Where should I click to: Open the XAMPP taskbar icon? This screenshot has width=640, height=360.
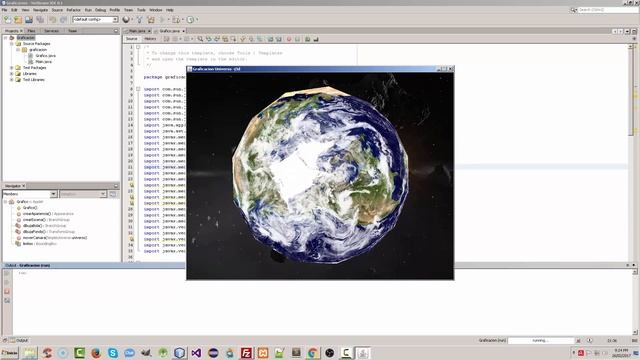click(x=263, y=353)
